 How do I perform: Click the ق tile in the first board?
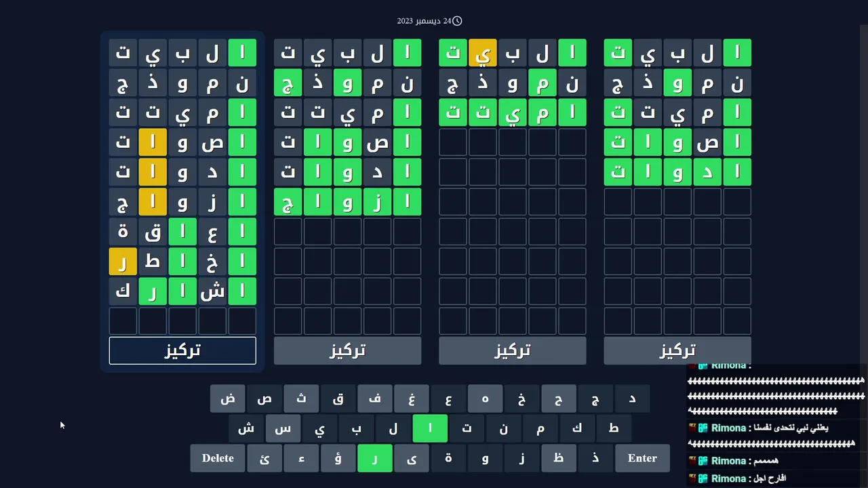pyautogui.click(x=153, y=232)
